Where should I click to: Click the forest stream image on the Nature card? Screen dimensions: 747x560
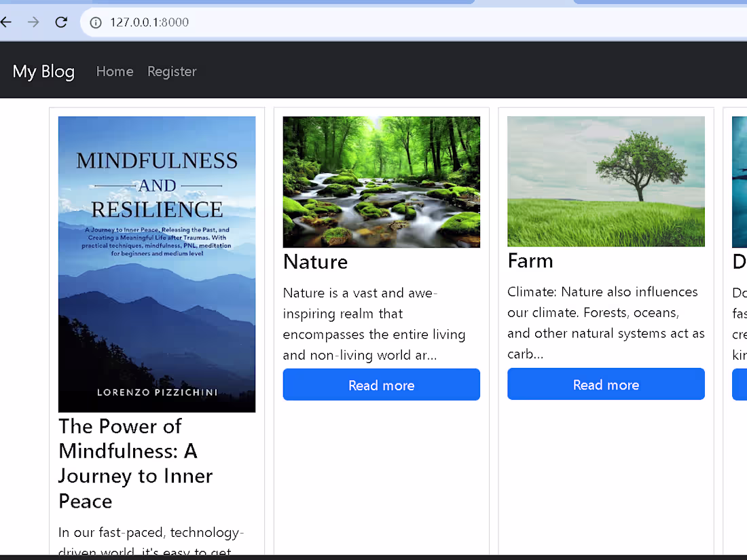(x=381, y=181)
